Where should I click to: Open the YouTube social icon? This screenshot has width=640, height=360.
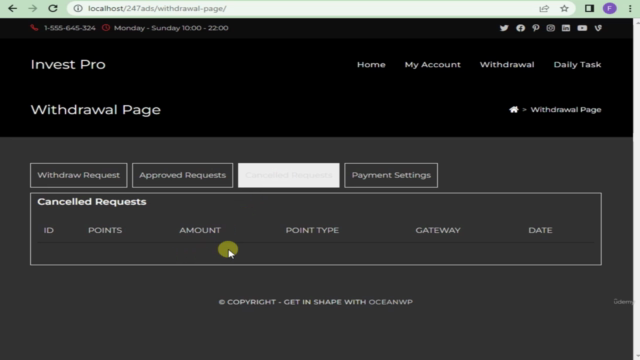click(x=582, y=28)
